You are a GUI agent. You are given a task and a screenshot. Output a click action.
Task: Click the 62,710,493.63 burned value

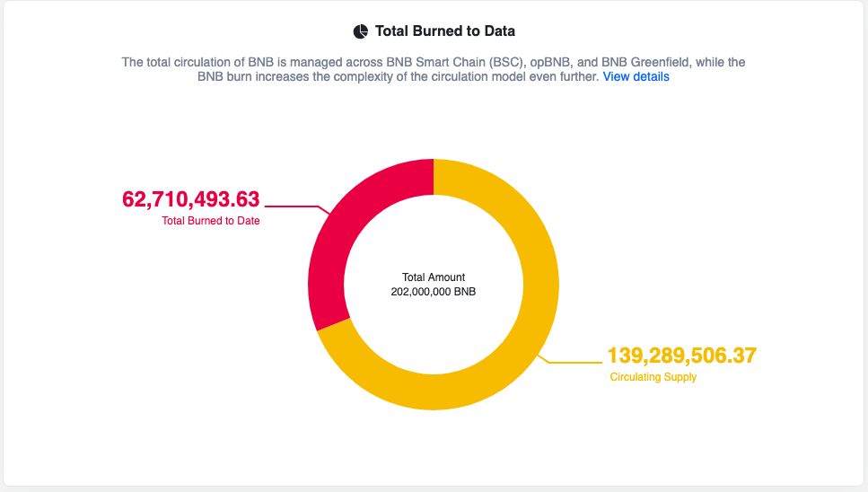tap(191, 199)
